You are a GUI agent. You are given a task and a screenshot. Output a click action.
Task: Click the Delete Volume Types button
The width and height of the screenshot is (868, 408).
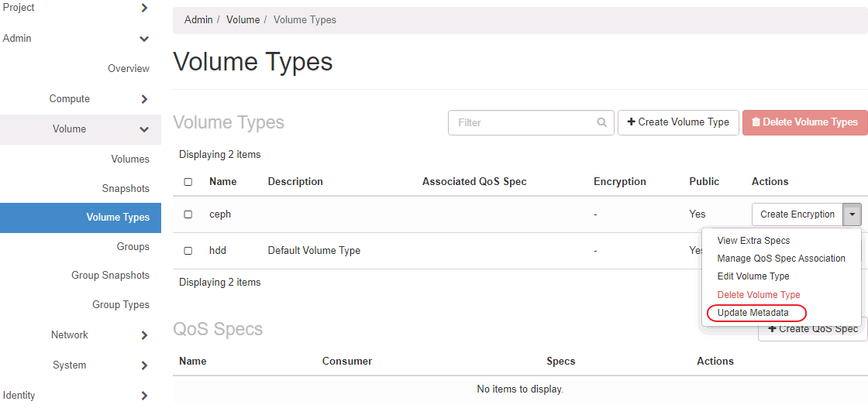(x=804, y=122)
